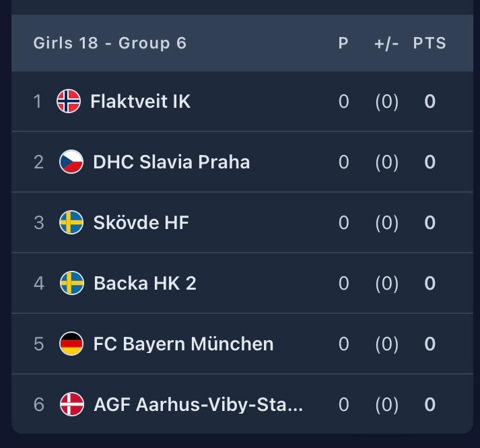Viewport: 480px width, 448px height.
Task: Open the Flaktveit IK team page
Action: 140,101
